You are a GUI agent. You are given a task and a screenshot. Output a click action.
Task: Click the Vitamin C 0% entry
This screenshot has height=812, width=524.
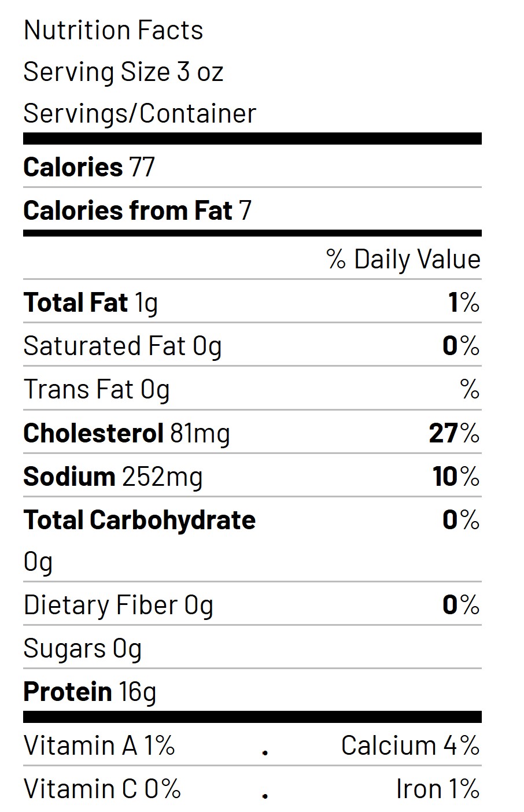pyautogui.click(x=102, y=789)
